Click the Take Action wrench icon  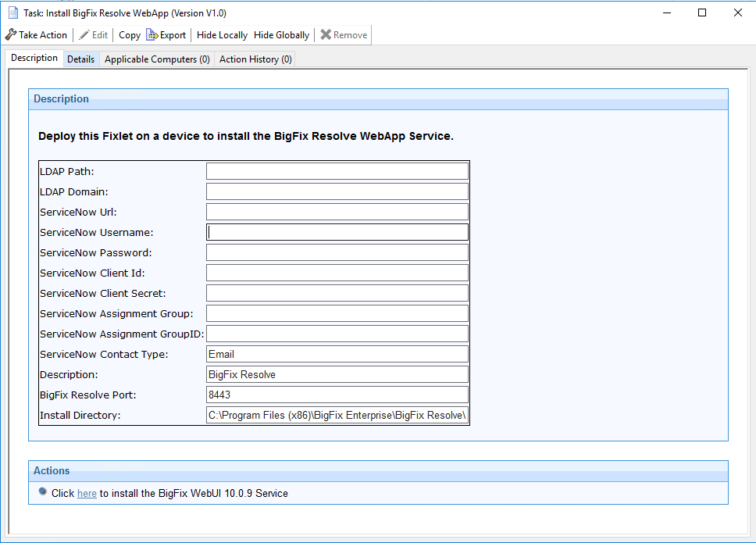11,34
